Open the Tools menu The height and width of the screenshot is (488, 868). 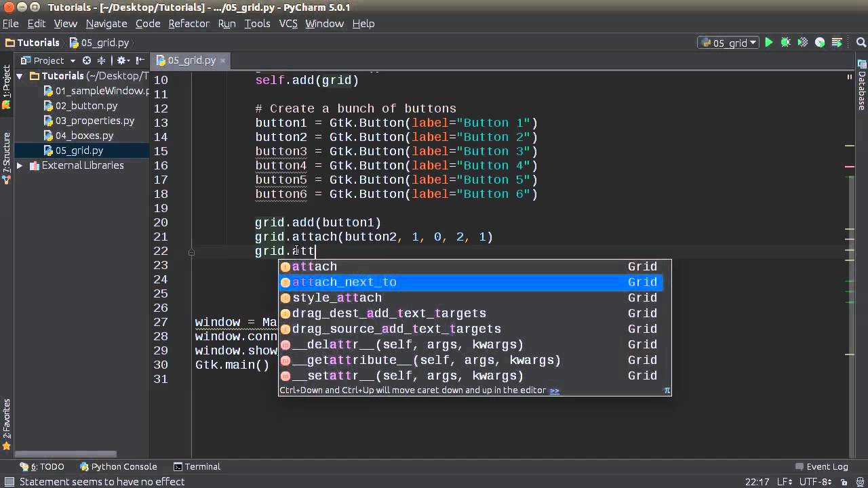[x=258, y=23]
